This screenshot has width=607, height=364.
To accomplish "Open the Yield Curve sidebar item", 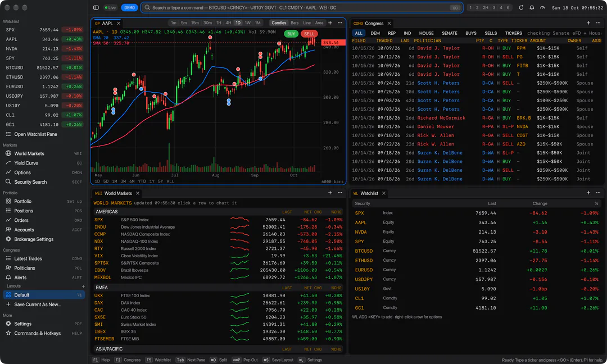I will [x=43, y=163].
